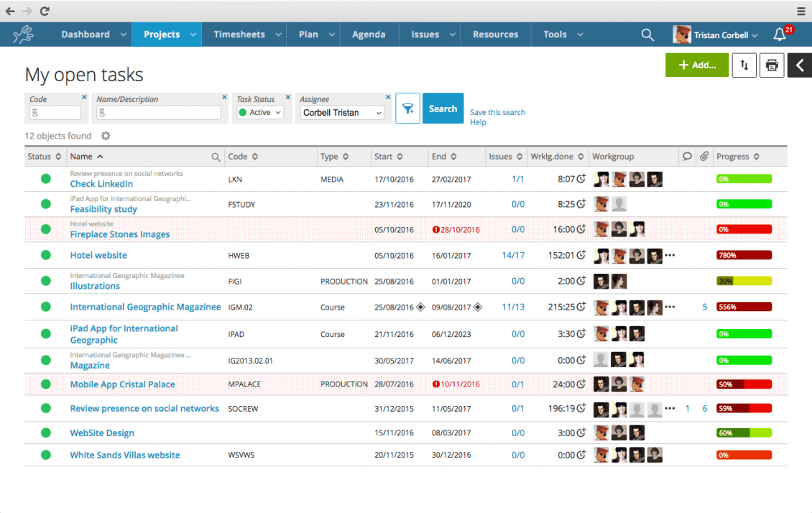812x513 pixels.
Task: Open the Task Status dropdown showing Active
Action: (x=259, y=113)
